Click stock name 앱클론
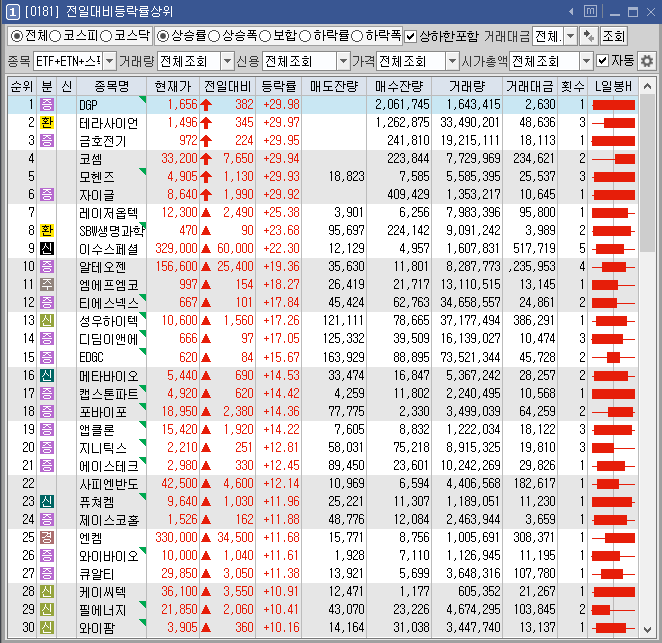This screenshot has width=662, height=643. 97,429
